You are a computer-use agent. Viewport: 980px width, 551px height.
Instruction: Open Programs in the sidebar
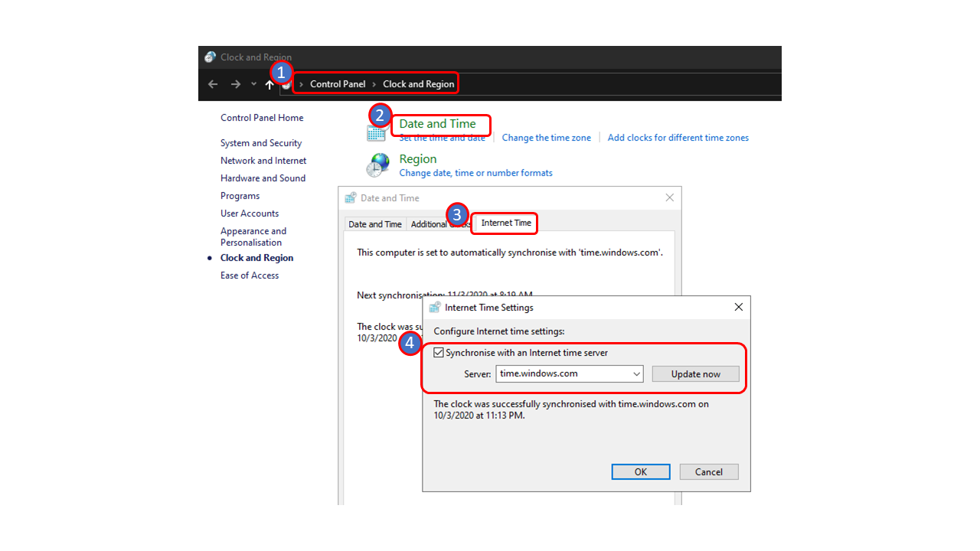(240, 196)
